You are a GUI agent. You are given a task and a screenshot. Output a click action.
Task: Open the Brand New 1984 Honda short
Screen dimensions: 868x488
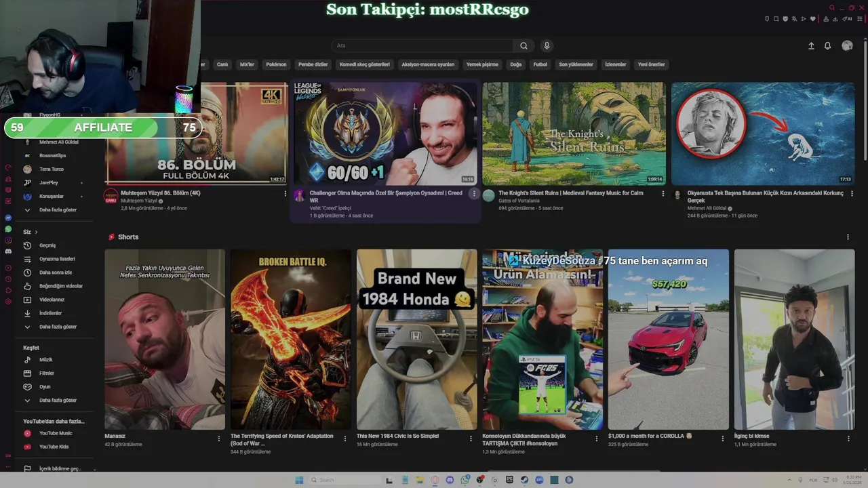416,339
